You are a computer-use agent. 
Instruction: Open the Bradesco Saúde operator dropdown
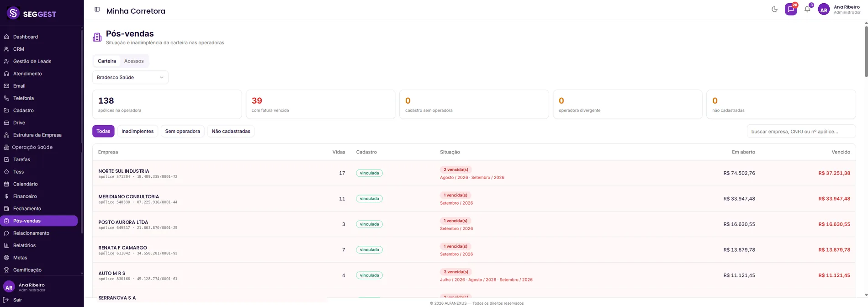pos(130,77)
